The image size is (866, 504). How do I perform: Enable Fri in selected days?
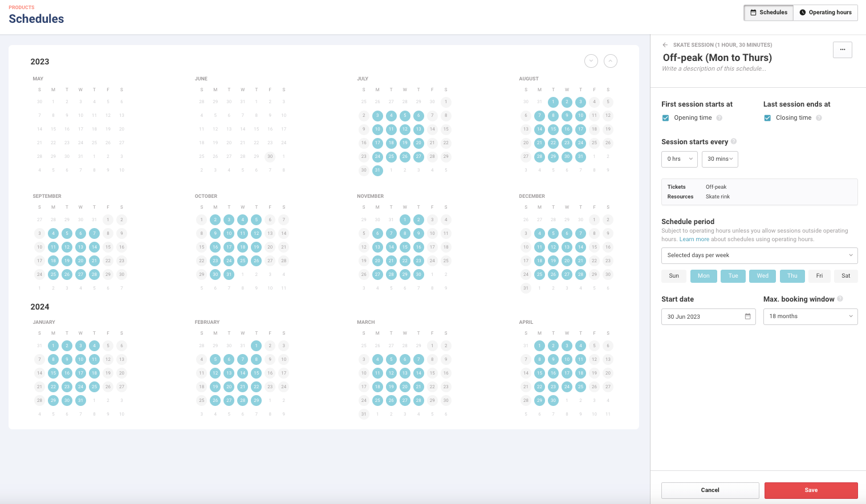[x=819, y=276]
